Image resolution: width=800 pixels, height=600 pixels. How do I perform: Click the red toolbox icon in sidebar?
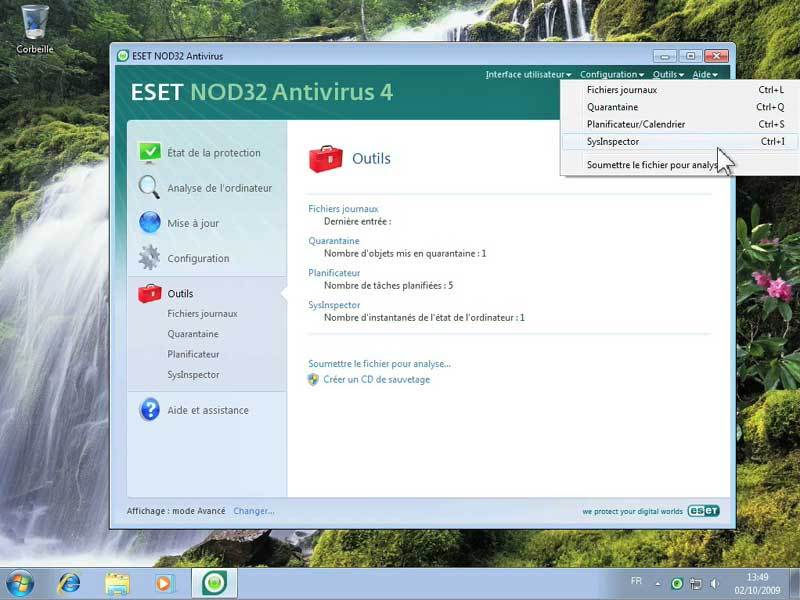tap(149, 293)
